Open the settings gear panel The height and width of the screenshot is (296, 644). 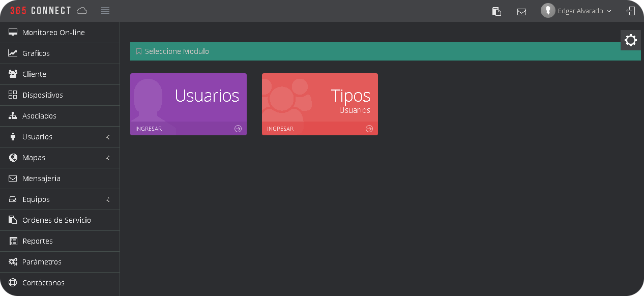(631, 40)
